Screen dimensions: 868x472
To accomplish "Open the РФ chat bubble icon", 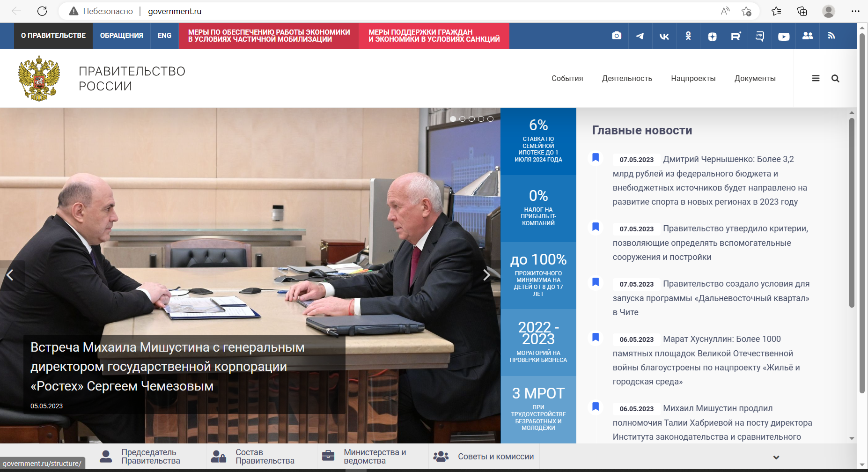I will 760,36.
